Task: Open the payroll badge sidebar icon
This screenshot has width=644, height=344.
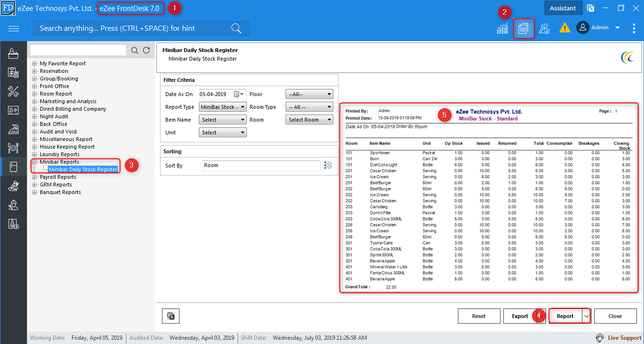Action: tap(13, 224)
